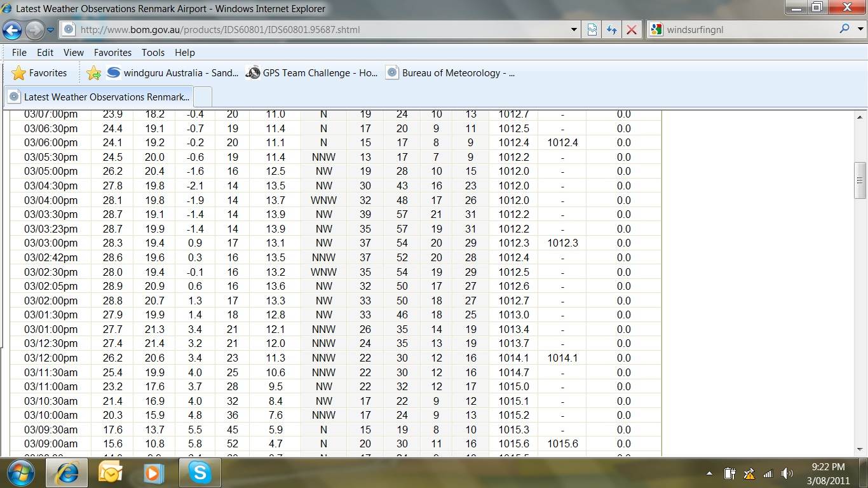Click the browser Back button
Viewport: 868px width, 488px height.
point(12,29)
